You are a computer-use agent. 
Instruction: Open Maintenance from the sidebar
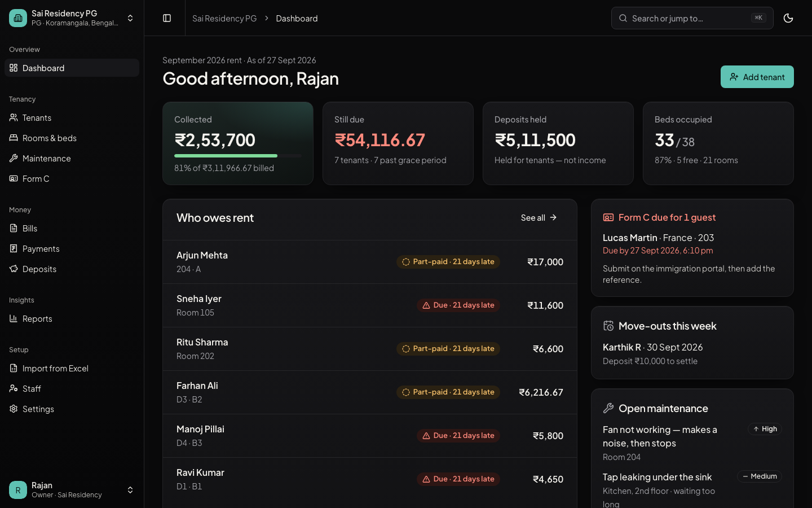[72, 158]
